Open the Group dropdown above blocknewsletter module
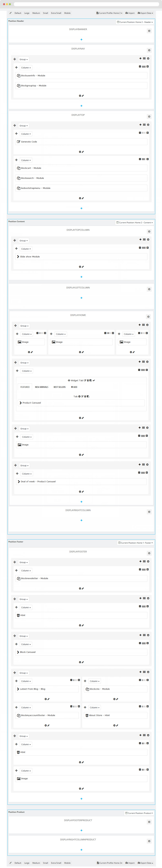This screenshot has height=868, width=162. click(24, 562)
